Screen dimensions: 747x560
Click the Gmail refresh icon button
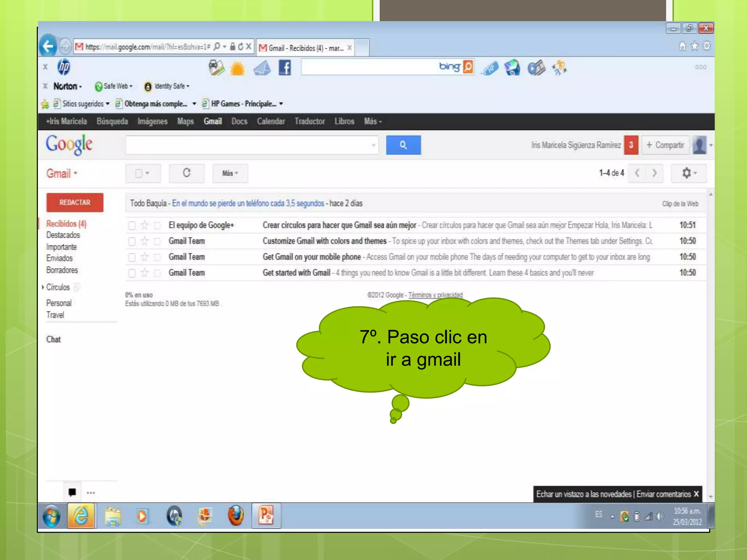[x=186, y=173]
